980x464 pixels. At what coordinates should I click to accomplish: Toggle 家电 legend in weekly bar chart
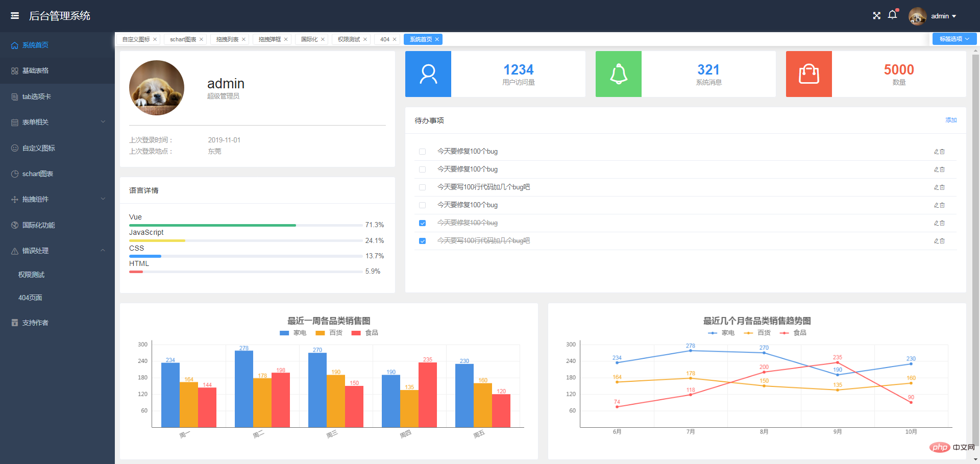pos(293,333)
